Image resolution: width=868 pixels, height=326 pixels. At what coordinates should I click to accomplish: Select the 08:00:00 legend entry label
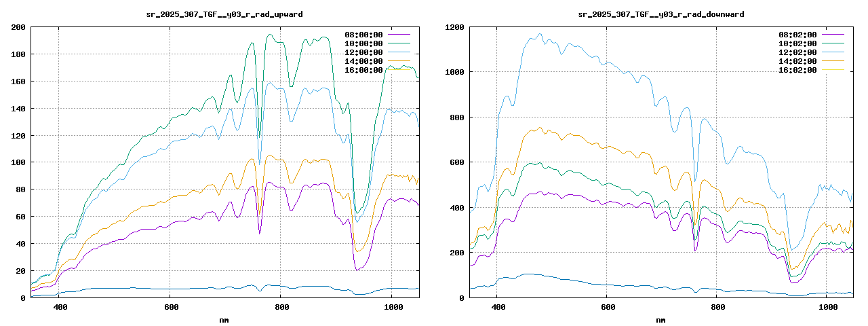pos(364,35)
